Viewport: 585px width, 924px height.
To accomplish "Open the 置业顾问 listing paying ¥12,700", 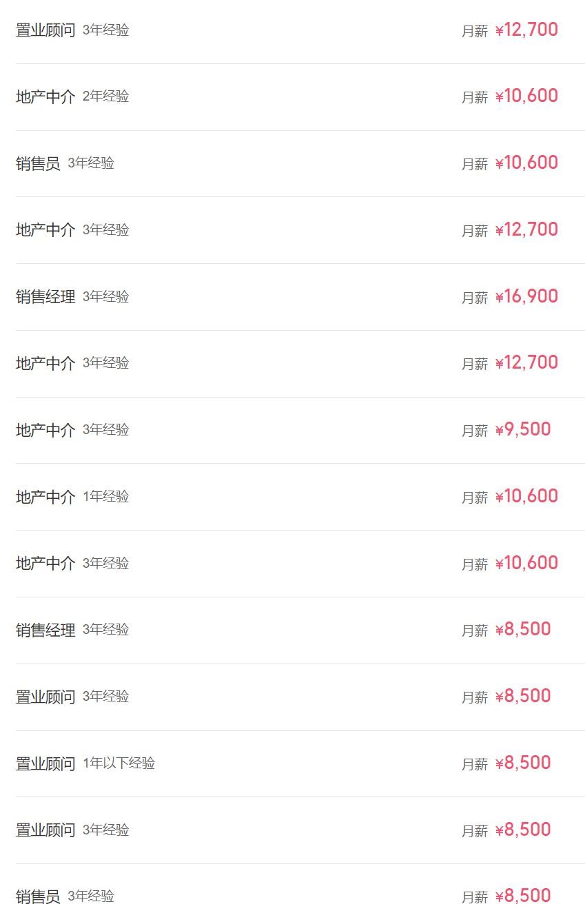I will pos(45,30).
